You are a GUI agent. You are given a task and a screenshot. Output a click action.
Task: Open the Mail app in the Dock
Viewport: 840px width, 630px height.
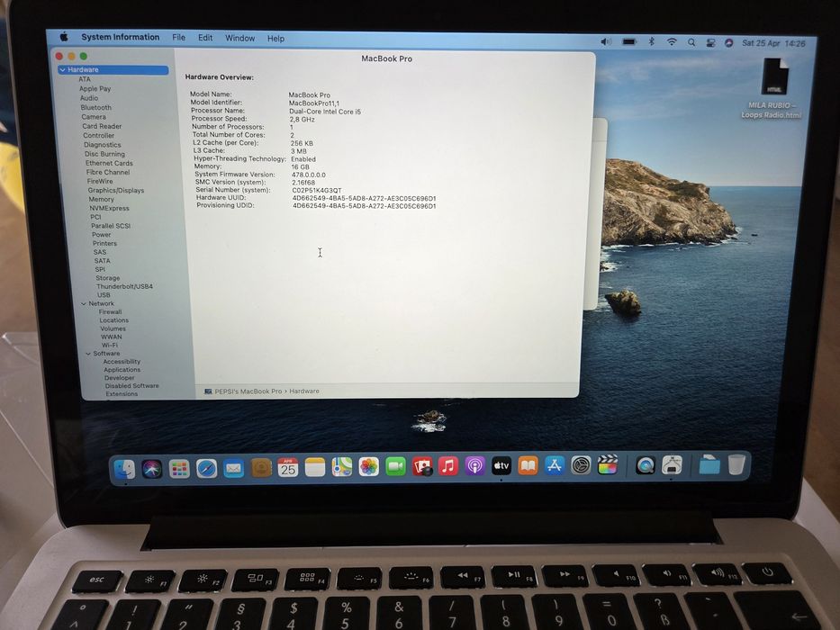[233, 469]
